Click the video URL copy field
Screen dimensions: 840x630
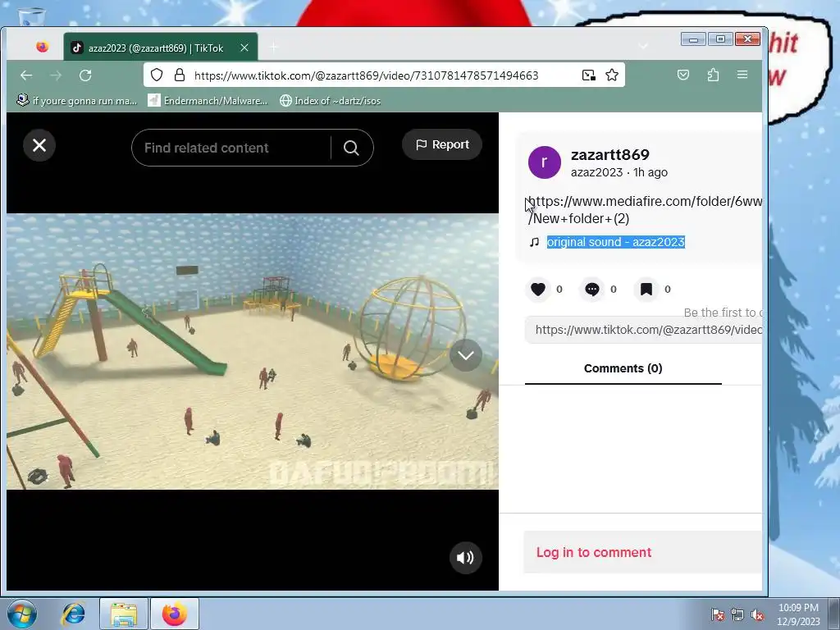click(x=643, y=330)
